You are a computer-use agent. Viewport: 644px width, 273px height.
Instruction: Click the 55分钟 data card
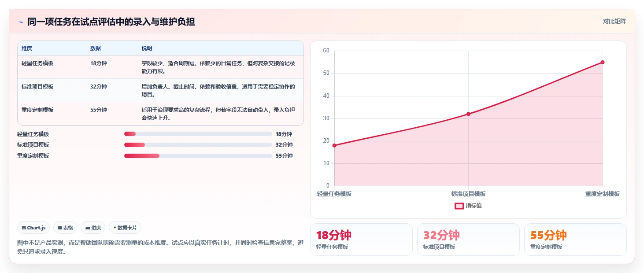click(575, 240)
